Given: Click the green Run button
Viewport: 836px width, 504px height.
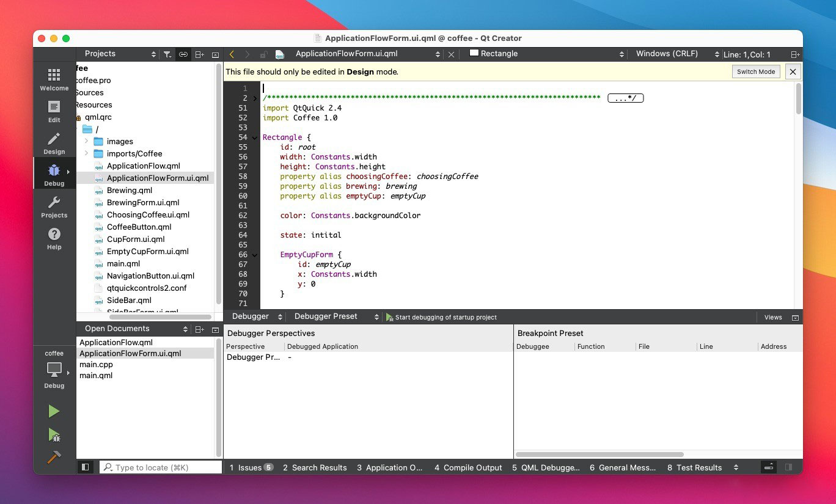Looking at the screenshot, I should pyautogui.click(x=54, y=411).
